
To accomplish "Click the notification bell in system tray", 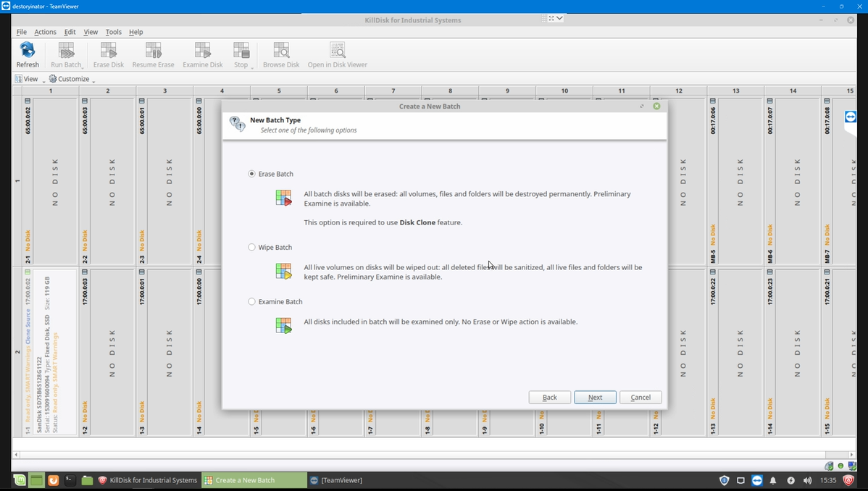I will coord(773,480).
